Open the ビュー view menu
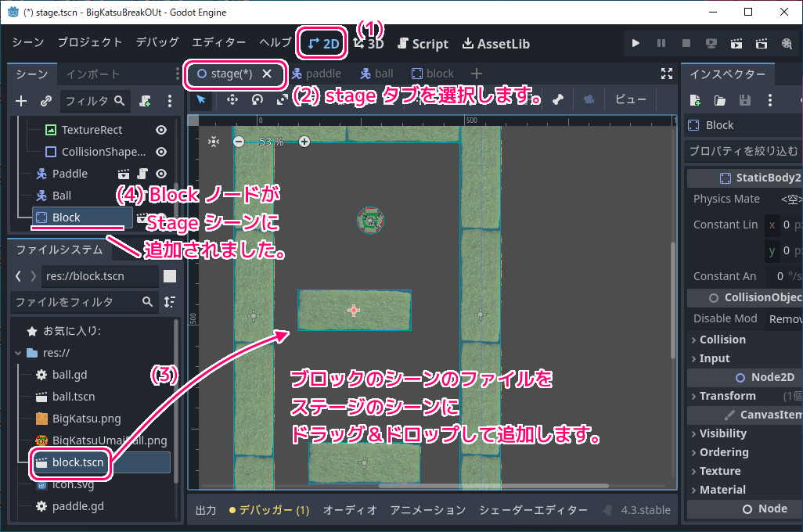This screenshot has width=803, height=532. pos(630,99)
